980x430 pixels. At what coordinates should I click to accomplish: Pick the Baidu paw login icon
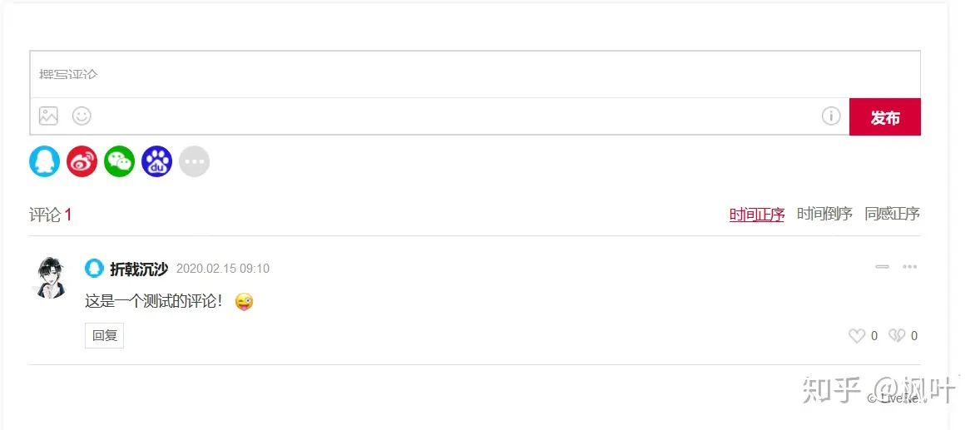point(157,162)
